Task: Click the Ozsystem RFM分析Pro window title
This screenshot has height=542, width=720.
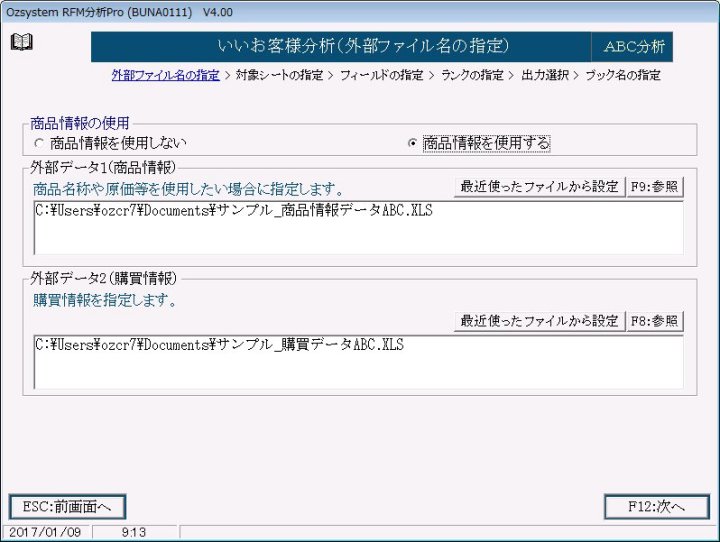Action: [x=119, y=12]
